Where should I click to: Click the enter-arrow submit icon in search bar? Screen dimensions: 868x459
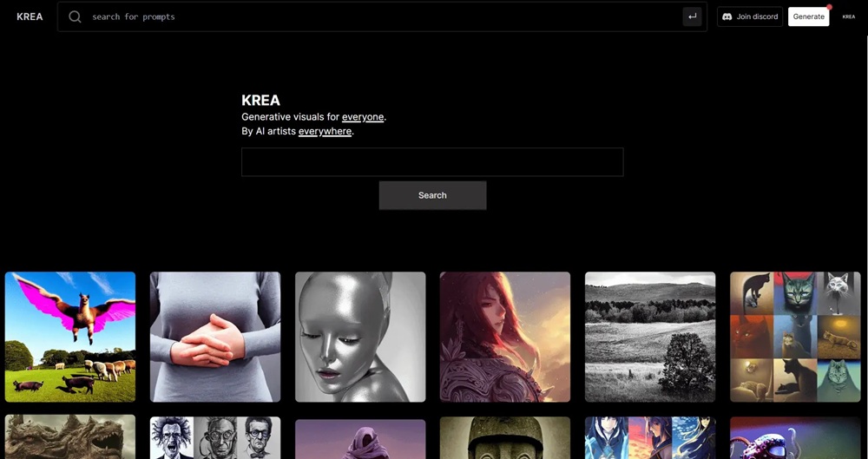tap(692, 16)
